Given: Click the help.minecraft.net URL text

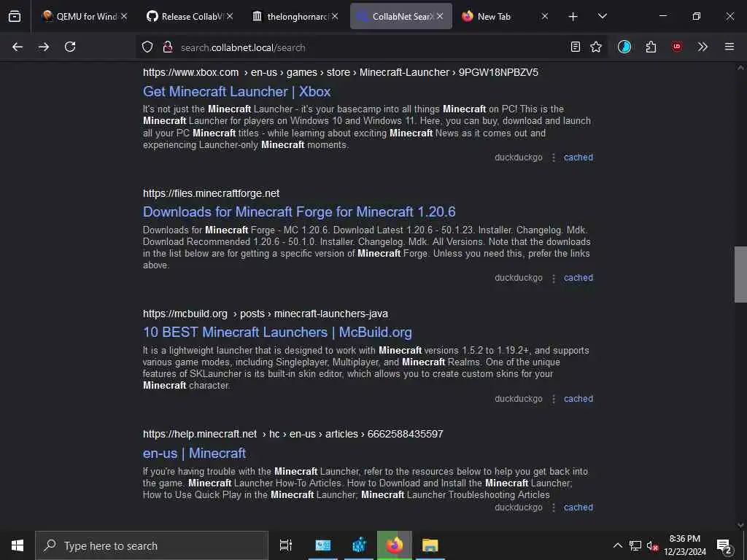Looking at the screenshot, I should click(x=293, y=434).
